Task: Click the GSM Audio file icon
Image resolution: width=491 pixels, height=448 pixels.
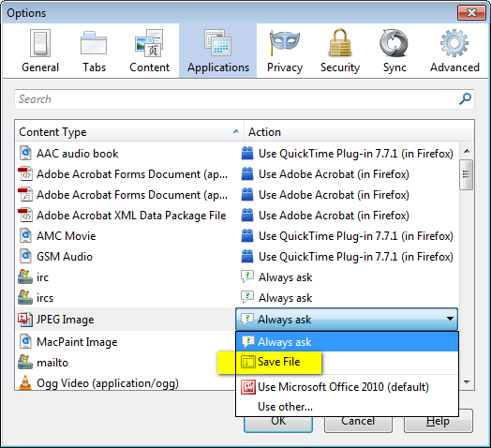Action: (25, 257)
